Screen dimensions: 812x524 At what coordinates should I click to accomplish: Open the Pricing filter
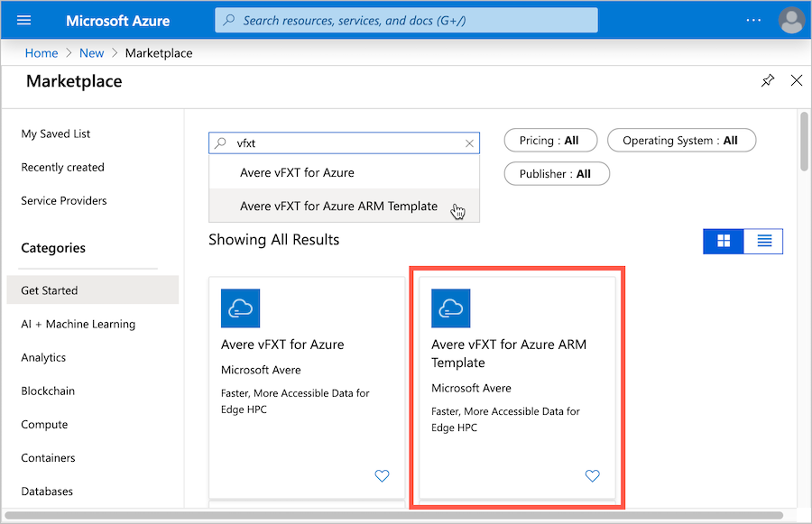click(x=550, y=140)
